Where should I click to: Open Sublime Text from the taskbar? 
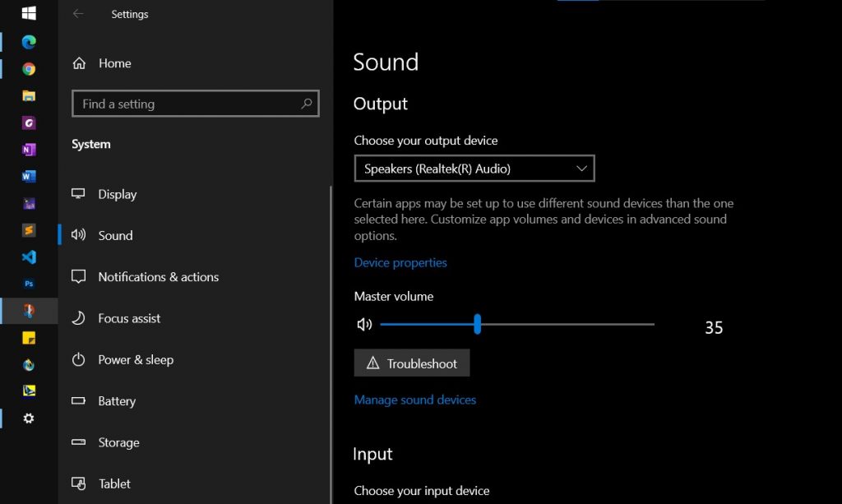pos(29,230)
